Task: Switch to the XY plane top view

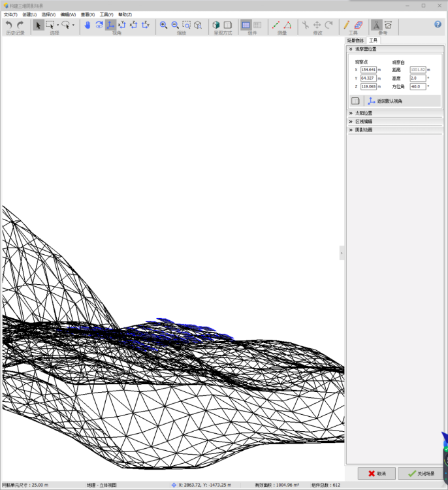Action: point(122,25)
